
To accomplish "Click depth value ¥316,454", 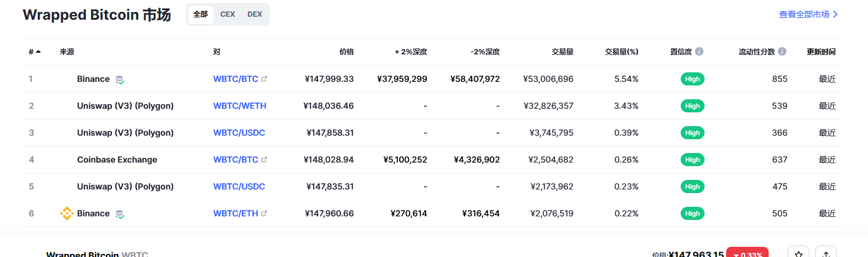I will [x=481, y=213].
